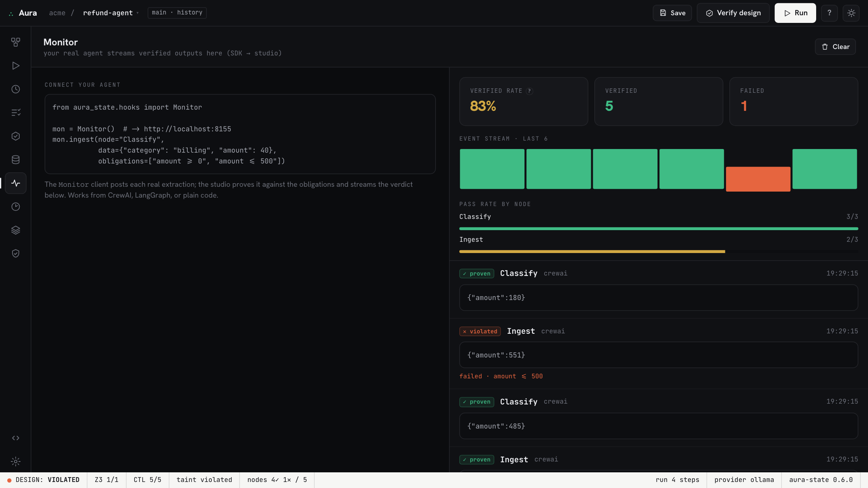The width and height of the screenshot is (868, 488).
Task: Click the Monitor code snippet box
Action: pos(240,134)
